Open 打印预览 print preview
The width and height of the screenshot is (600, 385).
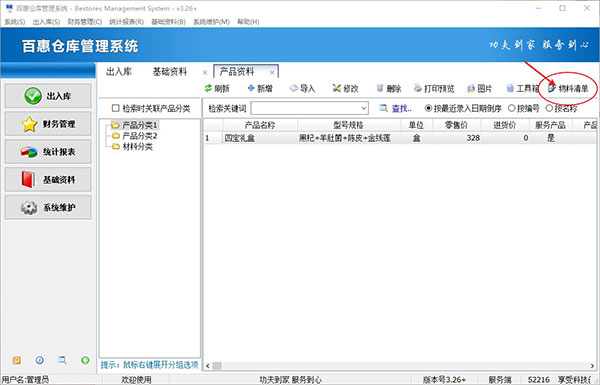click(434, 89)
